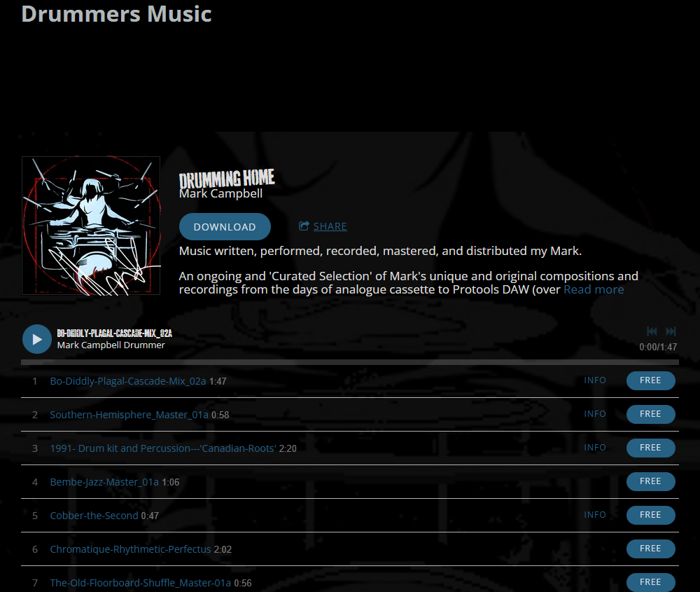Expand description with Read more
This screenshot has width=700, height=592.
pos(594,289)
